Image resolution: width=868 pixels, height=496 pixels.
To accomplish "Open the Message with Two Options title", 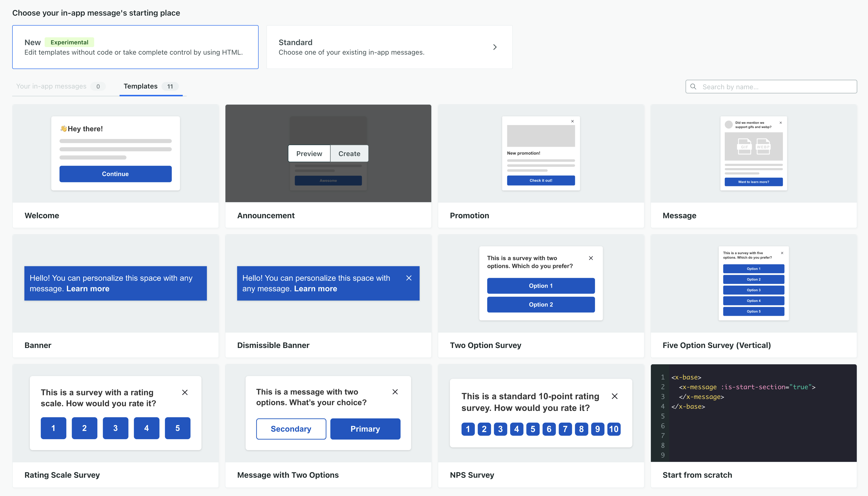I will [288, 475].
